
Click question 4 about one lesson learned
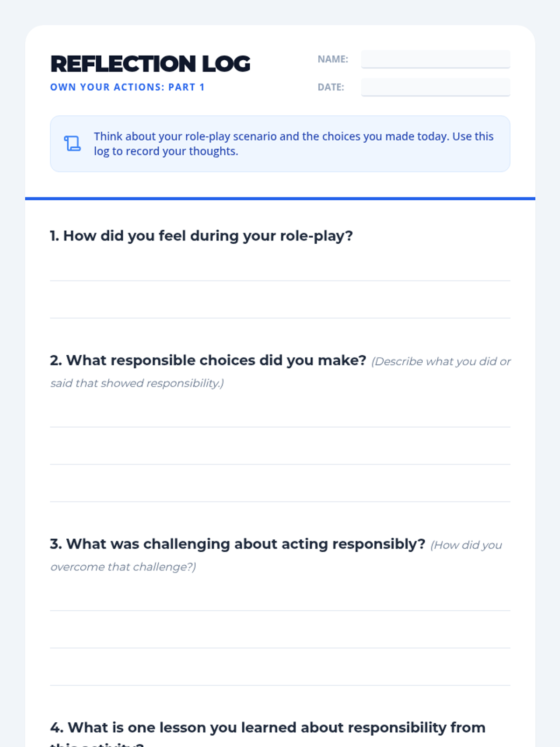click(x=268, y=733)
